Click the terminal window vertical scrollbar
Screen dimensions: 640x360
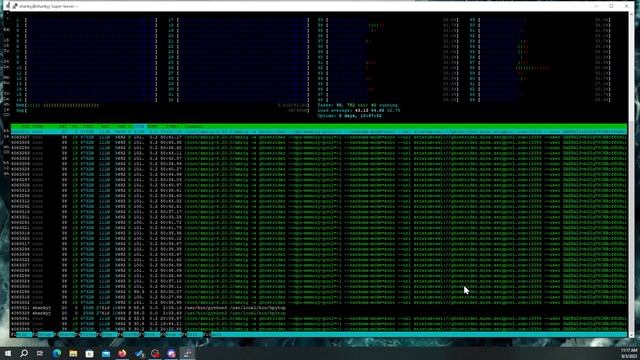click(632, 174)
